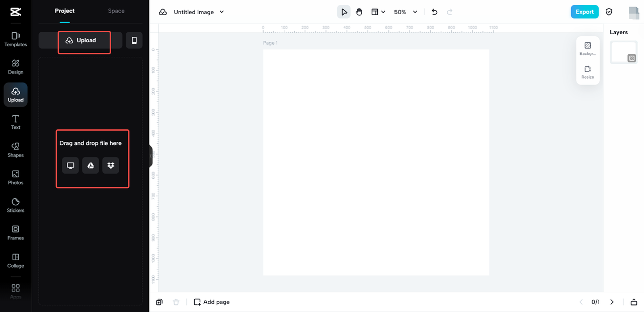Open the 50% zoom dropdown
Screen dimensions: 644x312
[x=406, y=12]
